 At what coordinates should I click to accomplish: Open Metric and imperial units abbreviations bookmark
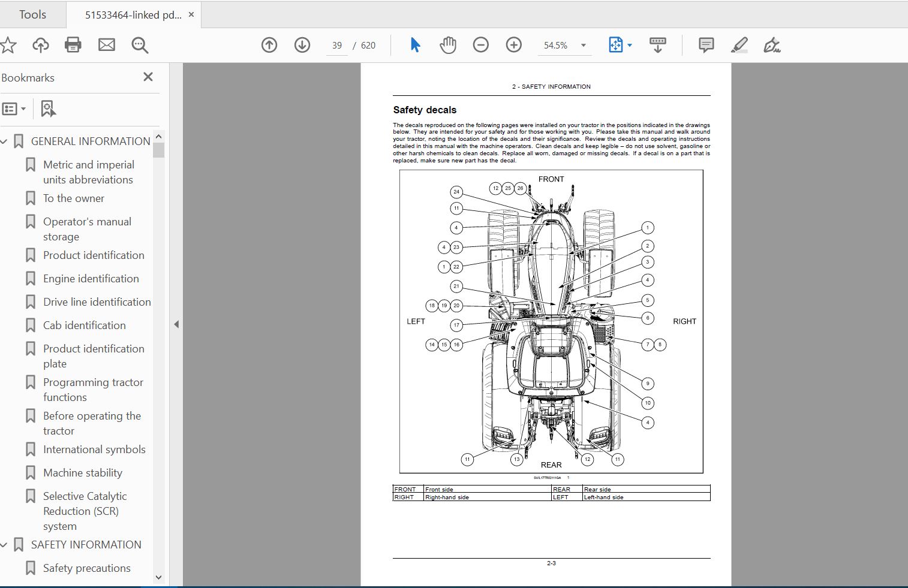(x=89, y=172)
